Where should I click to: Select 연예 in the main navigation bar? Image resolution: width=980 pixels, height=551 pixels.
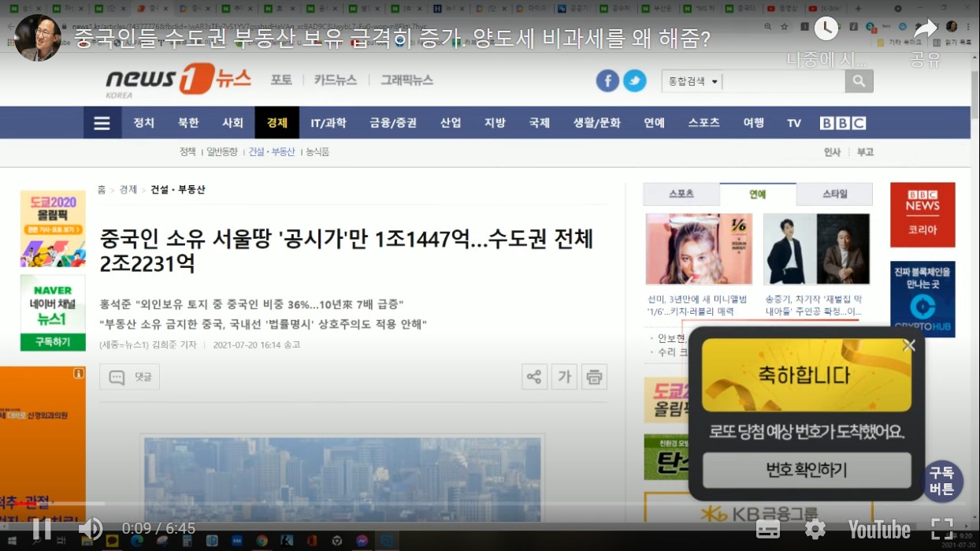[x=655, y=123]
